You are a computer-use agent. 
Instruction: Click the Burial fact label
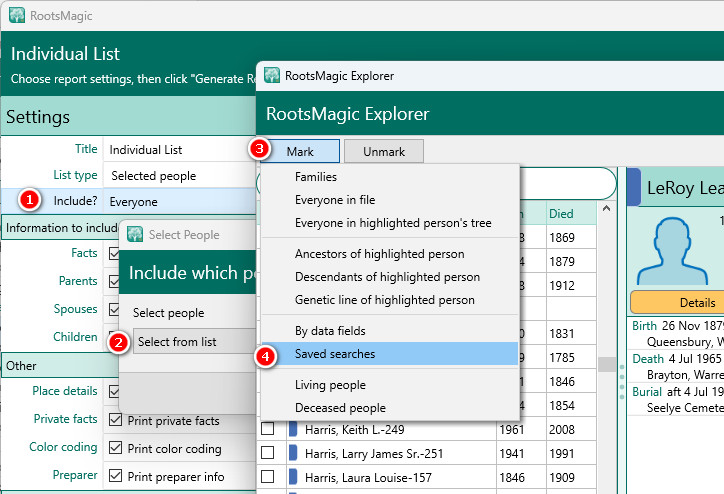[647, 392]
